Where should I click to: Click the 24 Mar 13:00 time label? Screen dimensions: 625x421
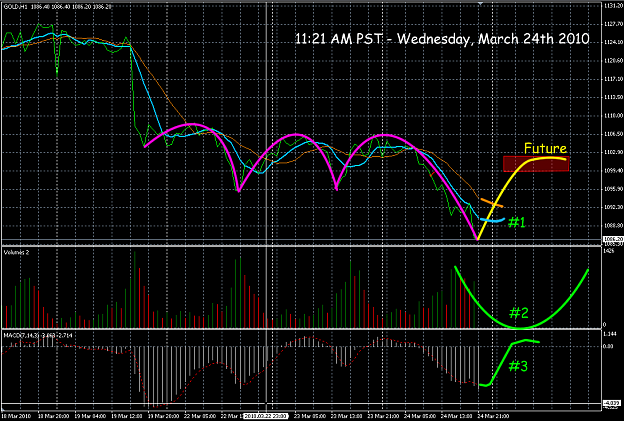456,416
